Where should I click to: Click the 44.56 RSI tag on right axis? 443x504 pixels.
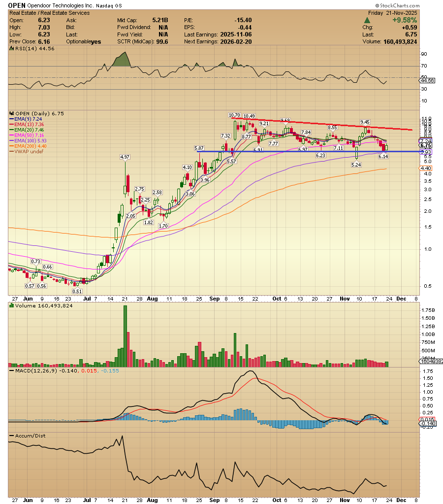click(x=428, y=80)
